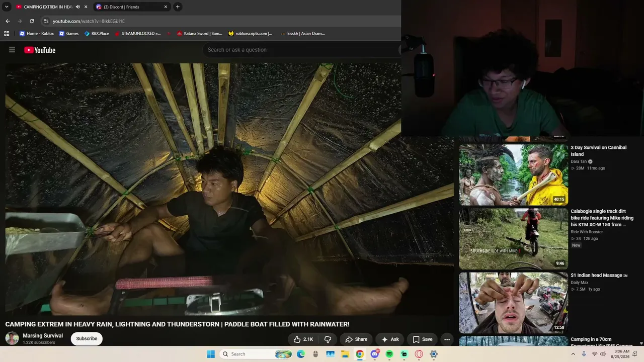Open the Calabogie dirt bike ride thumbnail
The image size is (644, 362).
point(514,239)
